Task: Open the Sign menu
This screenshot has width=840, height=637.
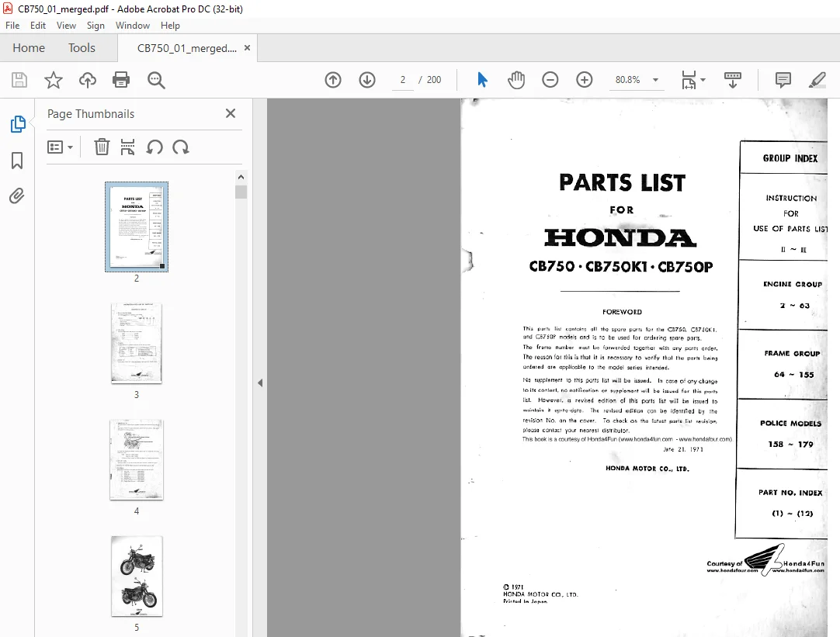Action: pyautogui.click(x=96, y=25)
